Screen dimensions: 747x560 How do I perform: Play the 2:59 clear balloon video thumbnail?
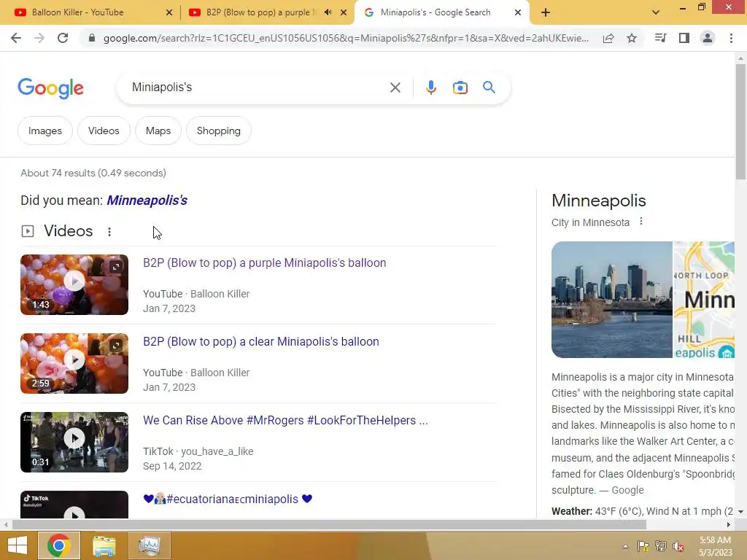coord(74,363)
